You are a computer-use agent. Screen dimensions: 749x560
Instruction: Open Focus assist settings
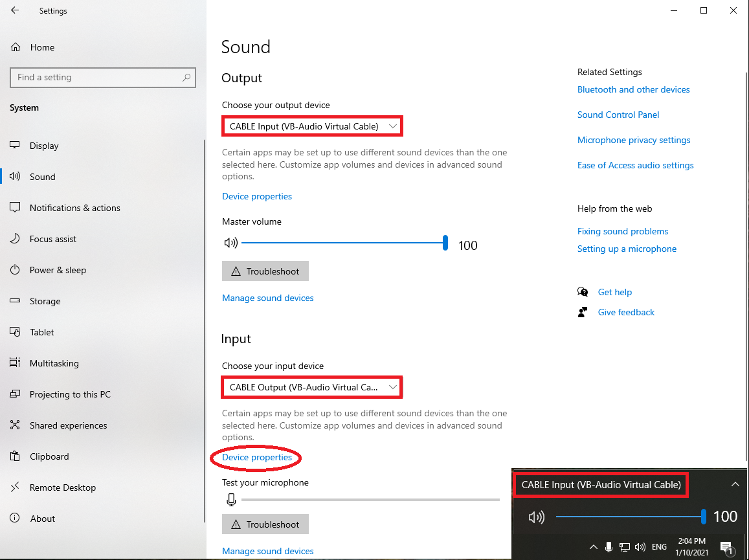(x=53, y=239)
